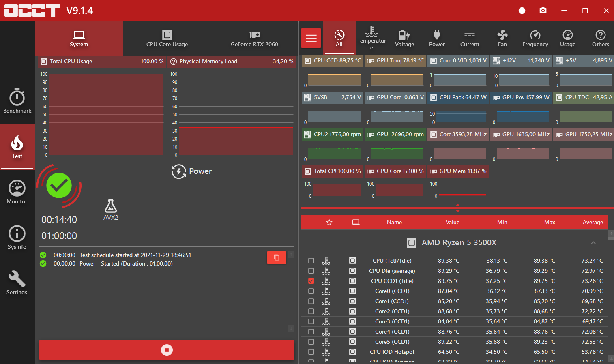
Task: Sort sensors by the Average column
Action: tap(593, 222)
